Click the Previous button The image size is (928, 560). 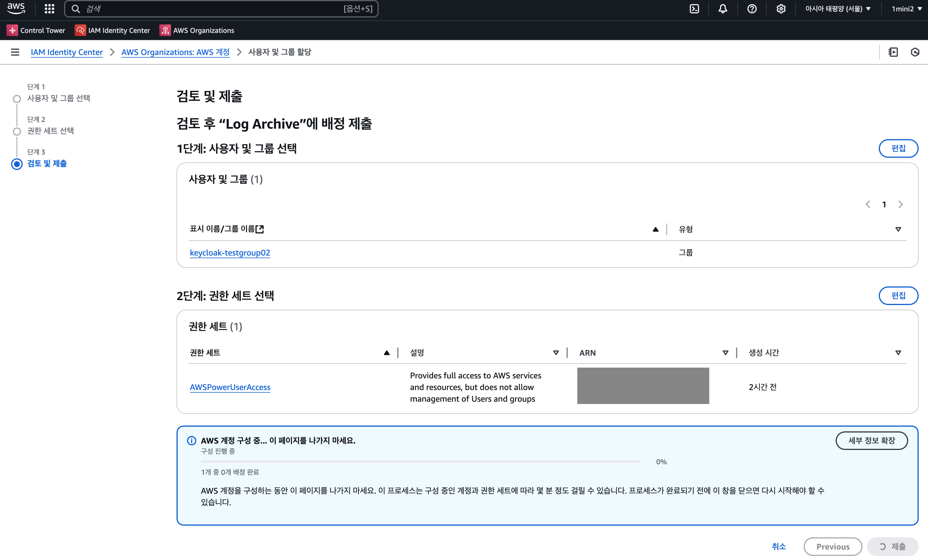click(x=832, y=546)
